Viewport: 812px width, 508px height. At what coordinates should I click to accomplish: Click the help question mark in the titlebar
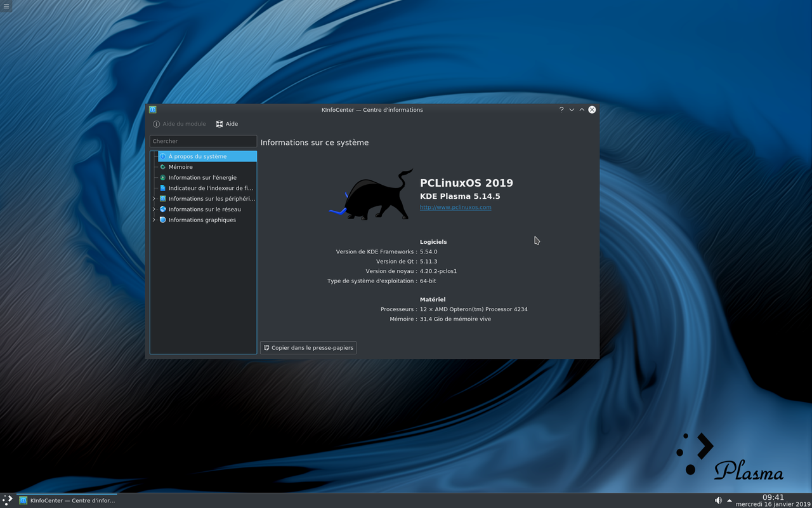[561, 109]
